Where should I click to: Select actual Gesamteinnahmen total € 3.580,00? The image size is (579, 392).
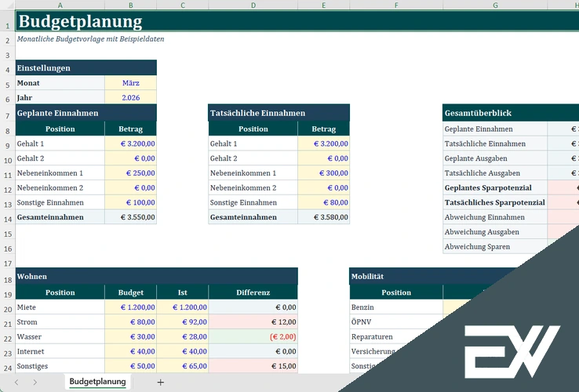pyautogui.click(x=323, y=217)
